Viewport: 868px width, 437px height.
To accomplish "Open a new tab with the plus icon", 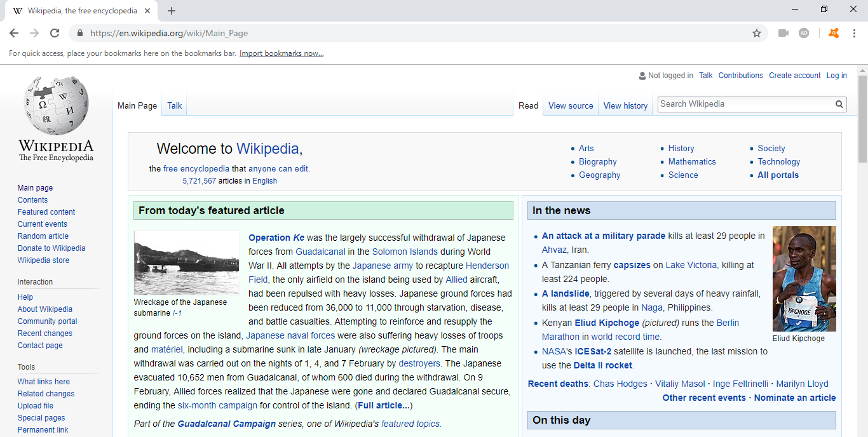I will point(172,11).
